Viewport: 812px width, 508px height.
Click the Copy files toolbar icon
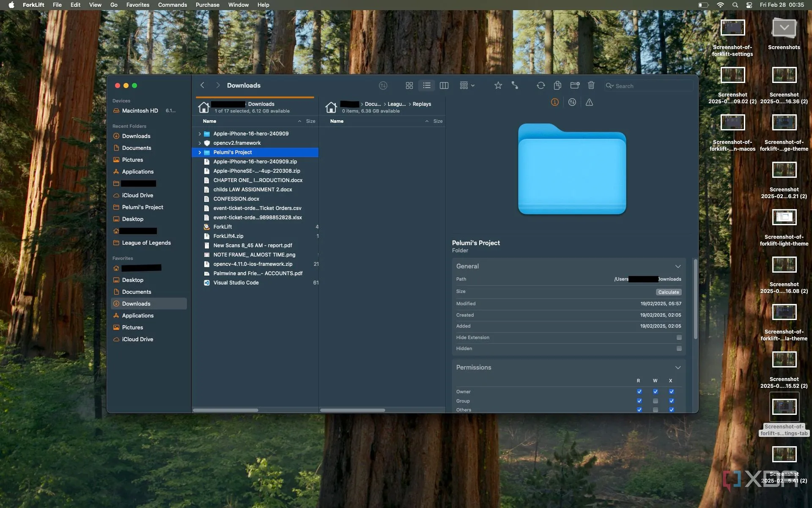(x=557, y=86)
